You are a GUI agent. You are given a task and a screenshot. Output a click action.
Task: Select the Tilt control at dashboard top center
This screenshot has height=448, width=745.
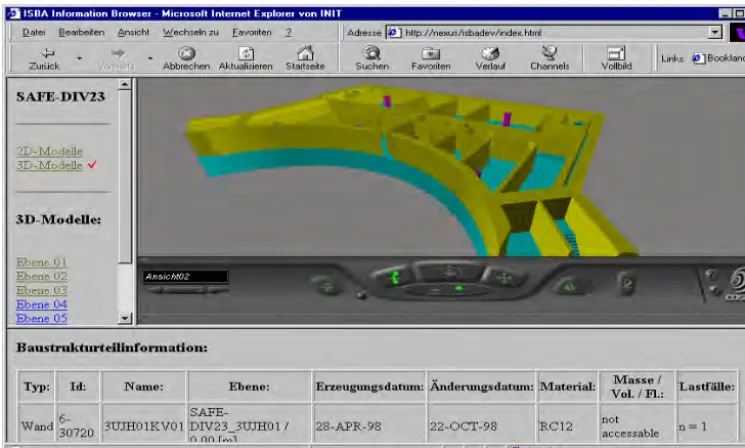[x=449, y=271]
